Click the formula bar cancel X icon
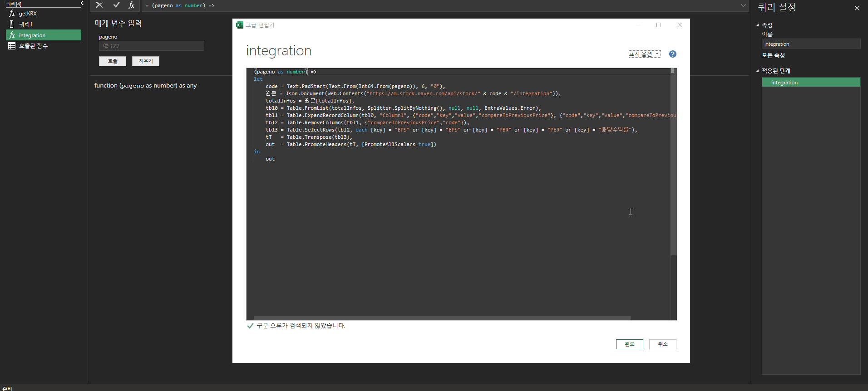 99,5
